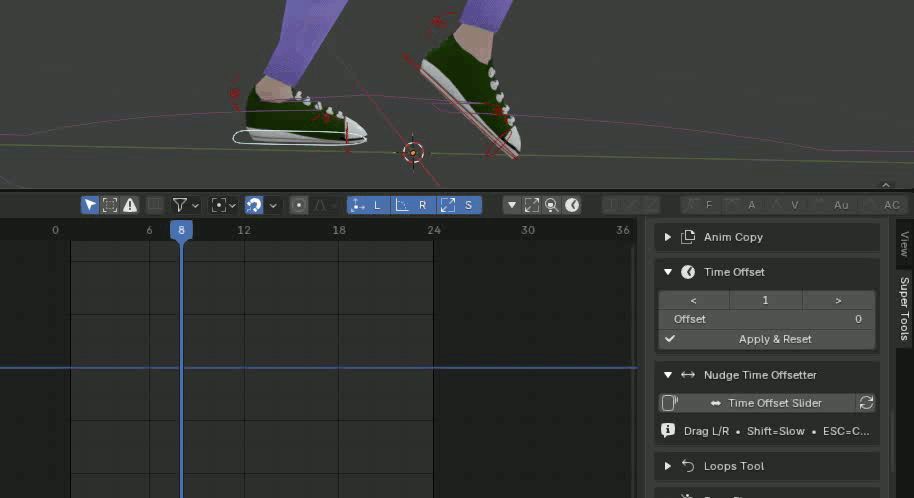The width and height of the screenshot is (914, 498).
Task: Click the Loops Tool loop arrow icon
Action: pyautogui.click(x=688, y=466)
